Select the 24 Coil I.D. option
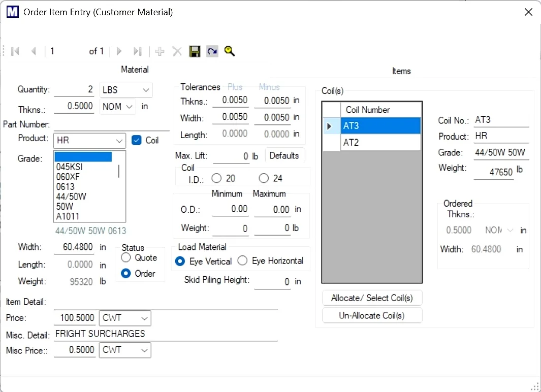Screen dimensions: 541x392 (263, 178)
